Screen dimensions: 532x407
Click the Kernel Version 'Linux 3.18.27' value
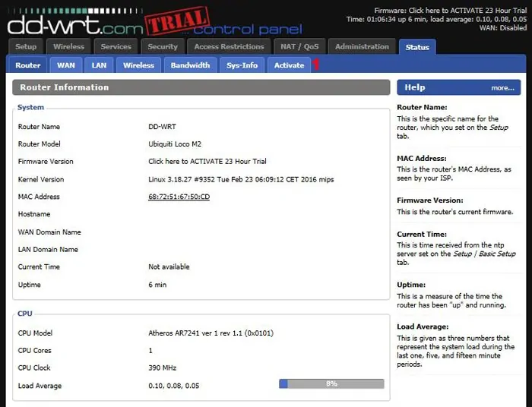click(x=241, y=179)
